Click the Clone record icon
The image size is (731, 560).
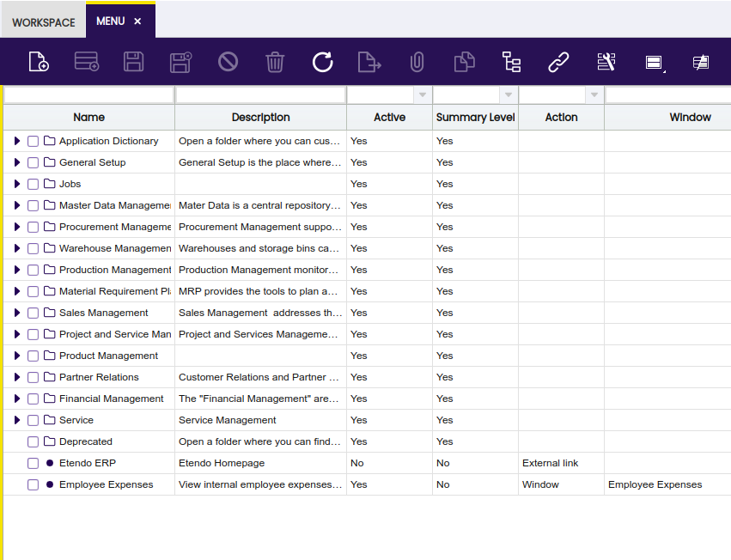(465, 62)
